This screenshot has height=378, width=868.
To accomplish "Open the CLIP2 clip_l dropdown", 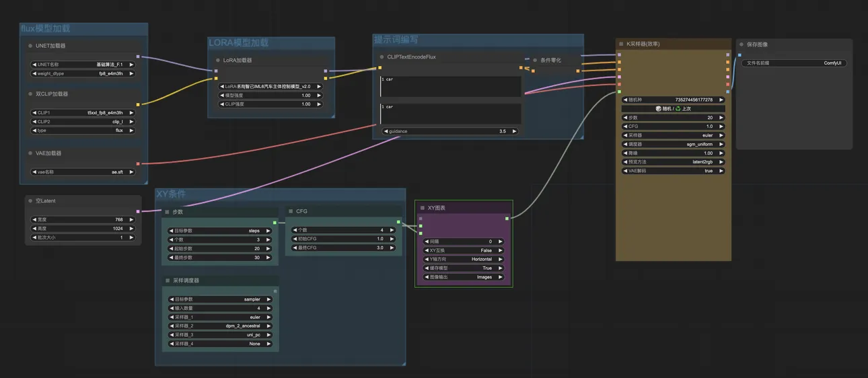I will pos(83,122).
